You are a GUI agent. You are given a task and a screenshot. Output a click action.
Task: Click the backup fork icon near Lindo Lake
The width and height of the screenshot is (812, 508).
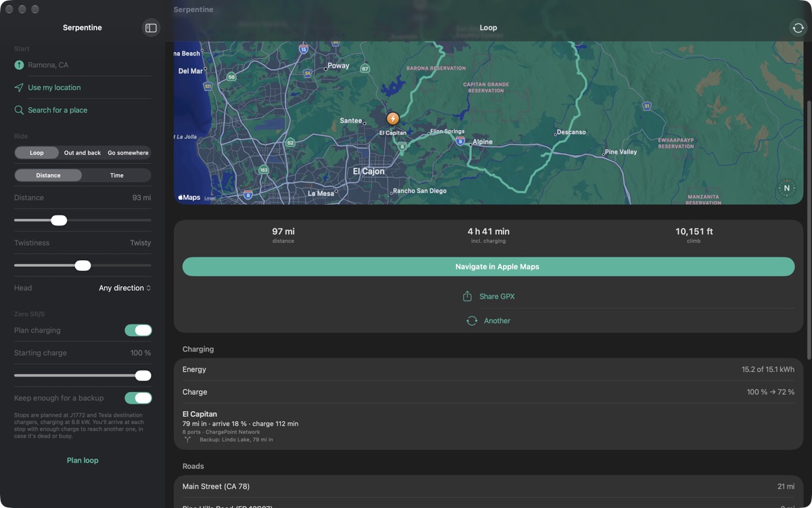pyautogui.click(x=187, y=440)
